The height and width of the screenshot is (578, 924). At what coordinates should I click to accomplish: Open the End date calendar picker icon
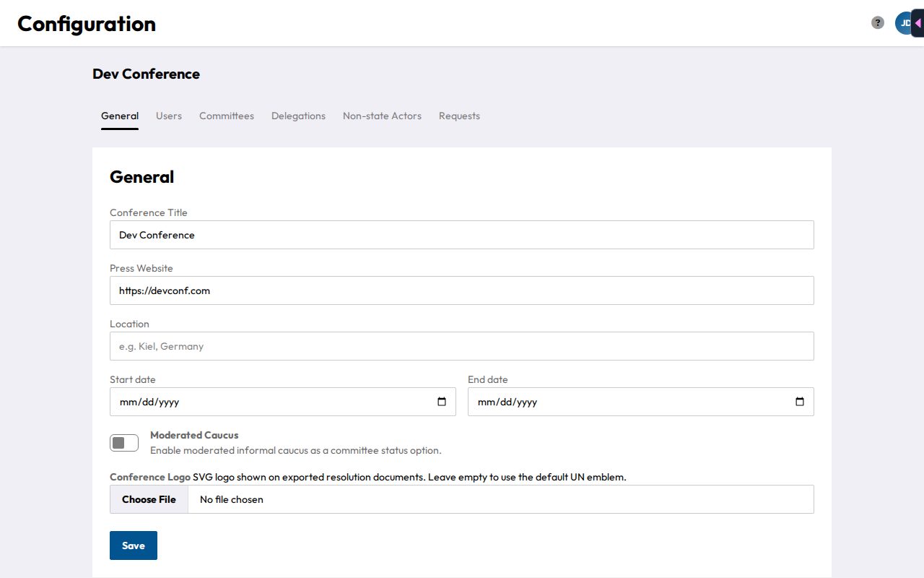coord(800,402)
